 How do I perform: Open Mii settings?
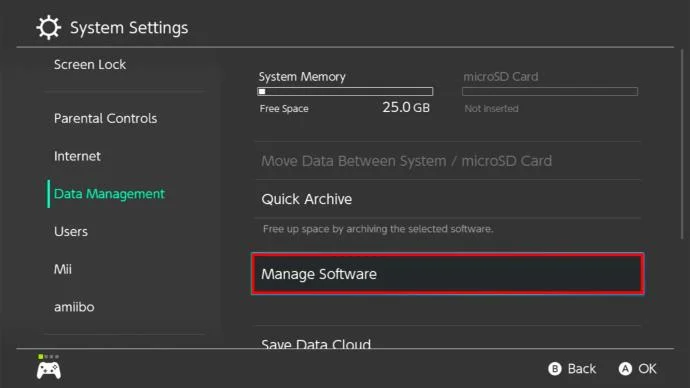[x=62, y=269]
